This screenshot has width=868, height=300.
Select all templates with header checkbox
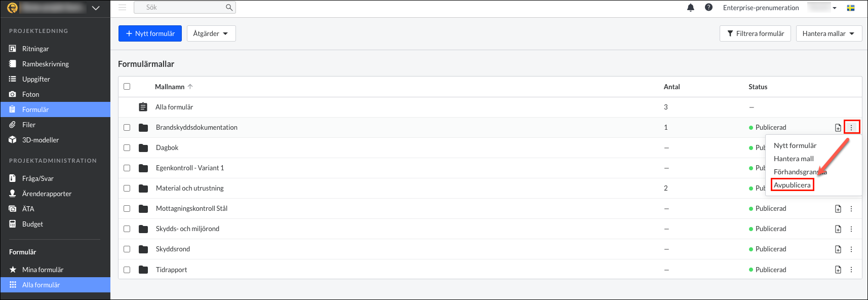click(127, 87)
